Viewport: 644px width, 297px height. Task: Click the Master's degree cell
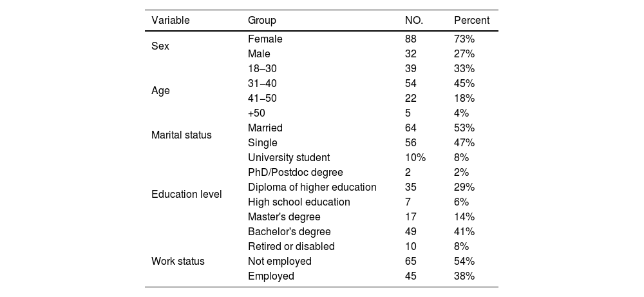(x=284, y=217)
